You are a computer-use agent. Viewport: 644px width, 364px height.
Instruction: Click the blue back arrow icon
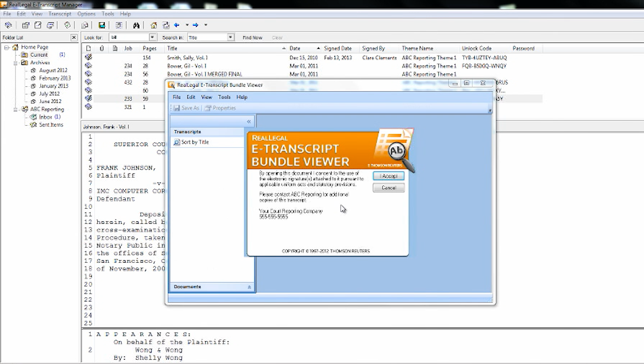pos(177,25)
